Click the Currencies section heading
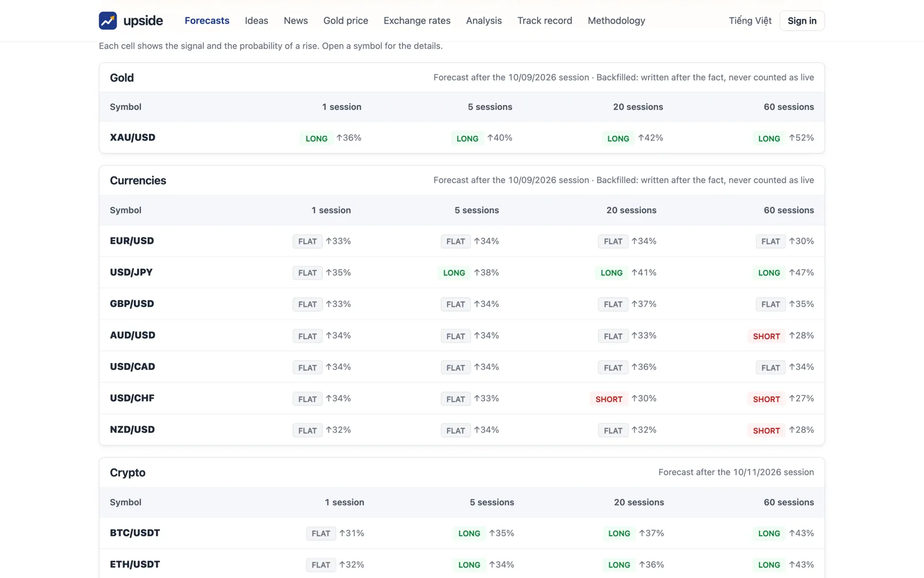The image size is (924, 578). click(138, 180)
